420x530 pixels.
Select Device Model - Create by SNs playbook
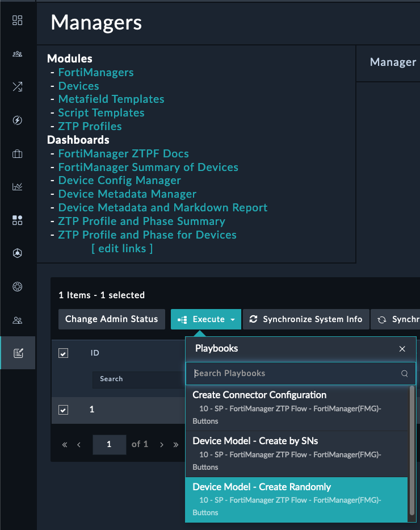coord(297,454)
